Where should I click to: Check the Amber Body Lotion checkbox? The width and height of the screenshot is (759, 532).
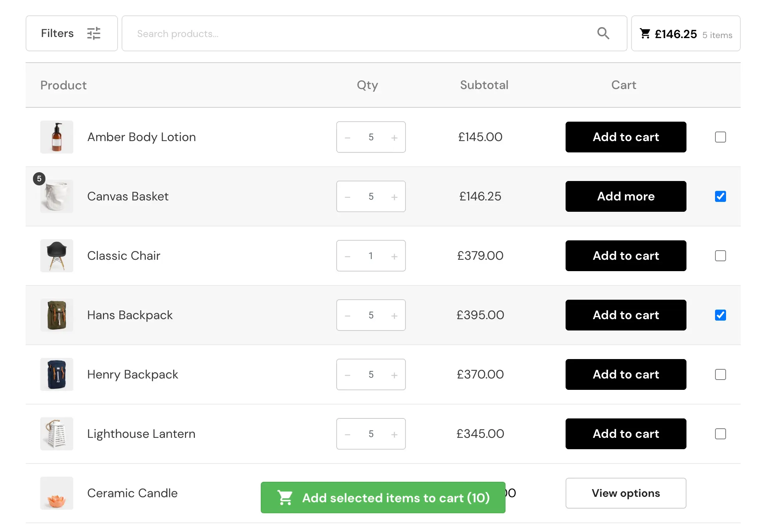(720, 137)
